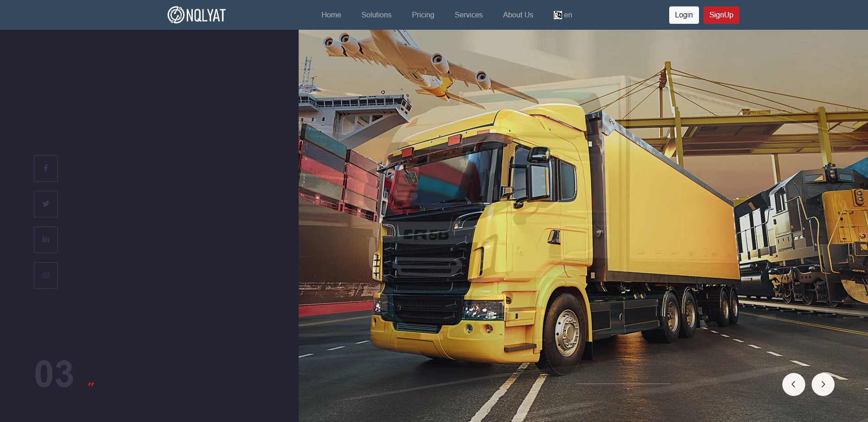868x422 pixels.
Task: Open the Services navigation item
Action: pos(468,15)
